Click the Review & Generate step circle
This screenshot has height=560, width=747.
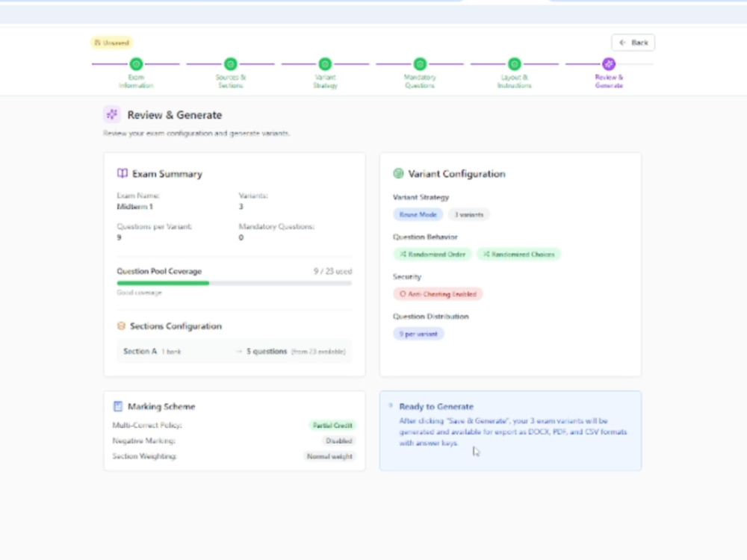(608, 63)
